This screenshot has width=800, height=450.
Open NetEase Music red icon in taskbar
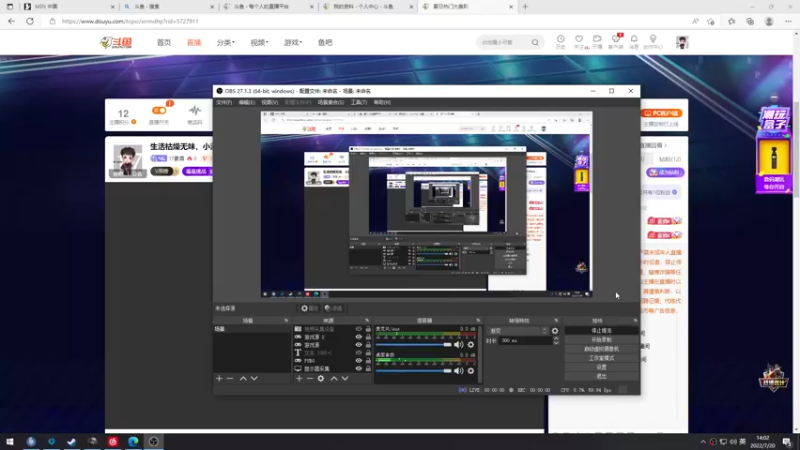pyautogui.click(x=113, y=441)
